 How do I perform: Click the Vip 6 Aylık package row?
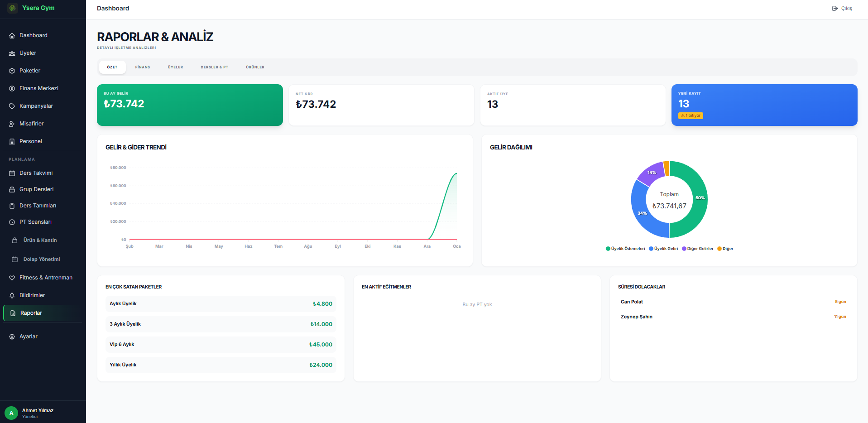coord(221,345)
